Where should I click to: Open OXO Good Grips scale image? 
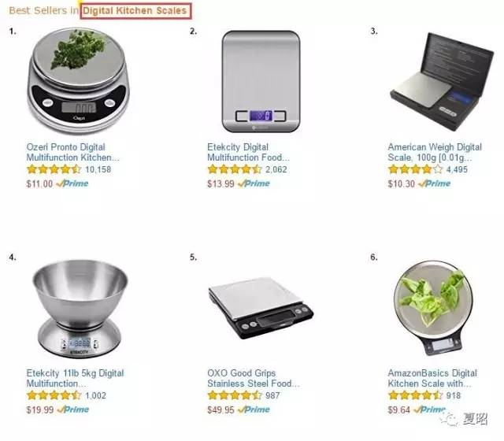pyautogui.click(x=261, y=308)
